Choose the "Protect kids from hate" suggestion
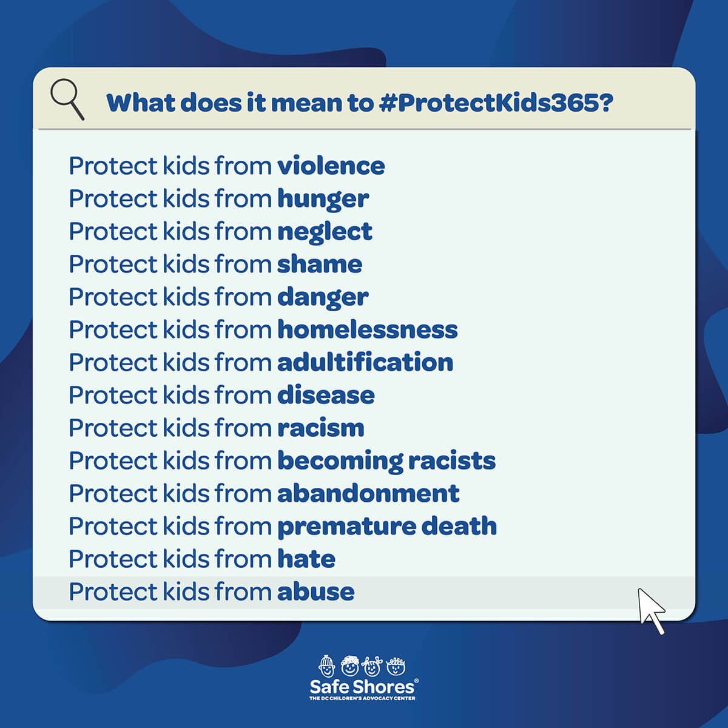Viewport: 728px width, 728px height. [x=202, y=559]
